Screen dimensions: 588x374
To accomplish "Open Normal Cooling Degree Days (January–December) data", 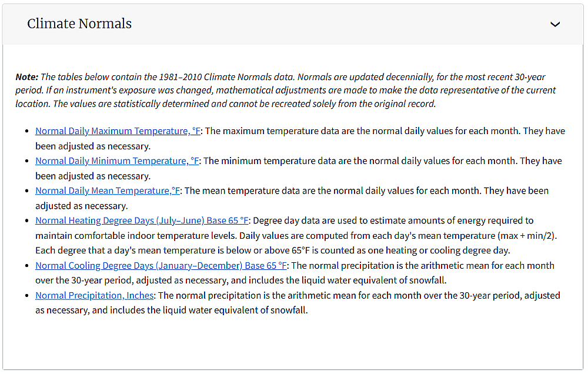I will click(160, 265).
